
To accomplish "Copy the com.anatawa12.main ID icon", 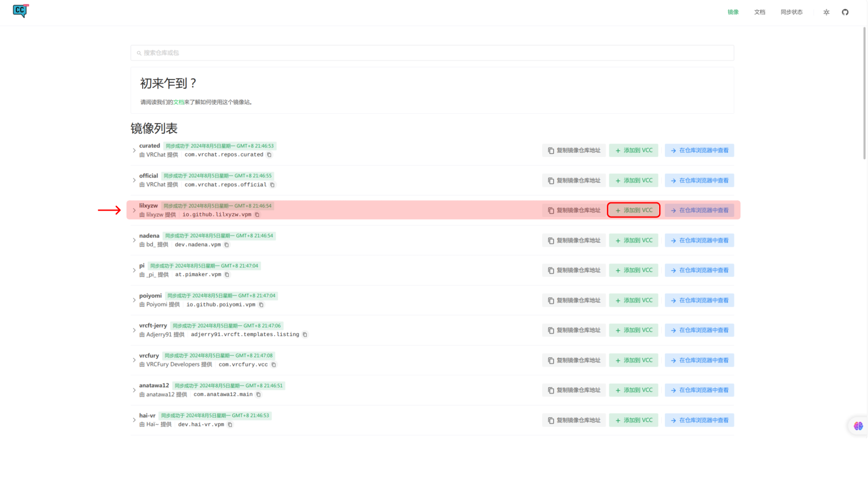I will coord(259,395).
